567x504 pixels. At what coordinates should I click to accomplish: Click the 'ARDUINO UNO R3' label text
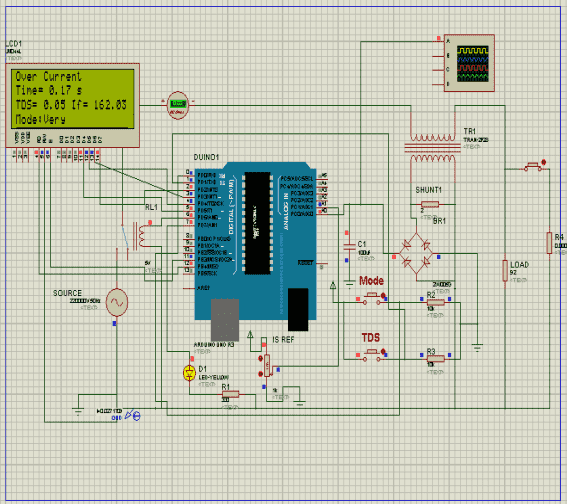[x=214, y=345]
